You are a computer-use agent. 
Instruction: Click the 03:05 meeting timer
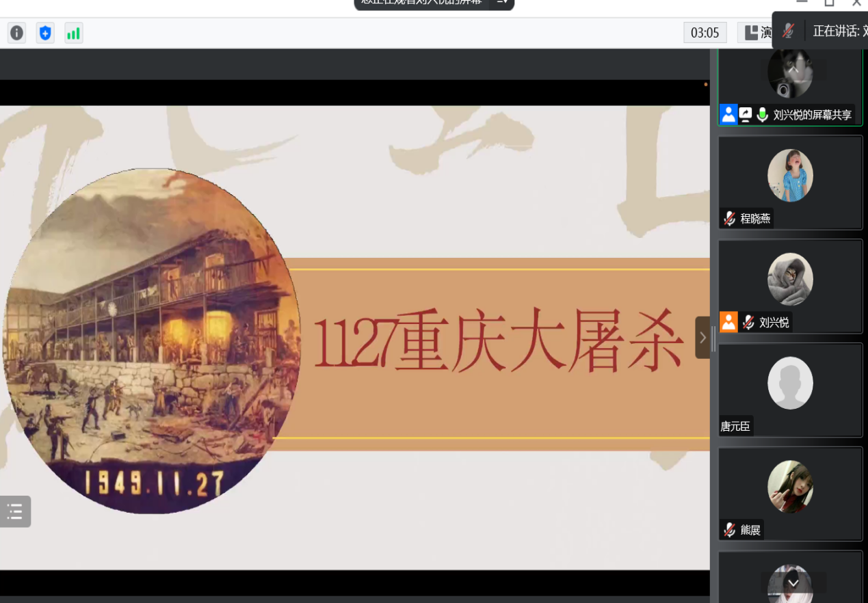705,32
